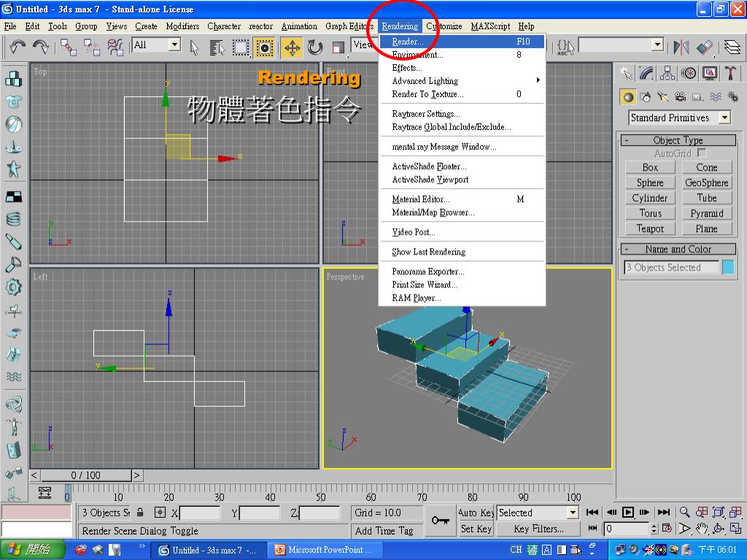Choose the Select Object arrow tool
Image resolution: width=747 pixels, height=560 pixels.
[194, 47]
